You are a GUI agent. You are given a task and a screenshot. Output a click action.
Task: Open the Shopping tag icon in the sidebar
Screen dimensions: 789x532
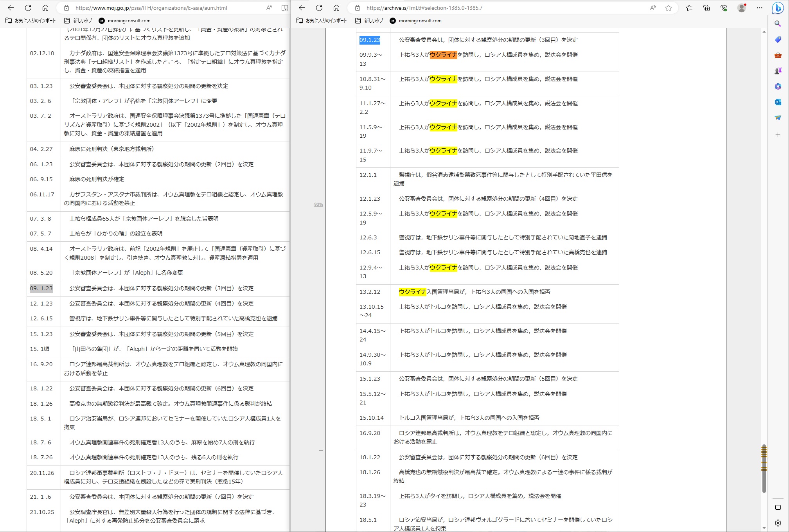(778, 40)
